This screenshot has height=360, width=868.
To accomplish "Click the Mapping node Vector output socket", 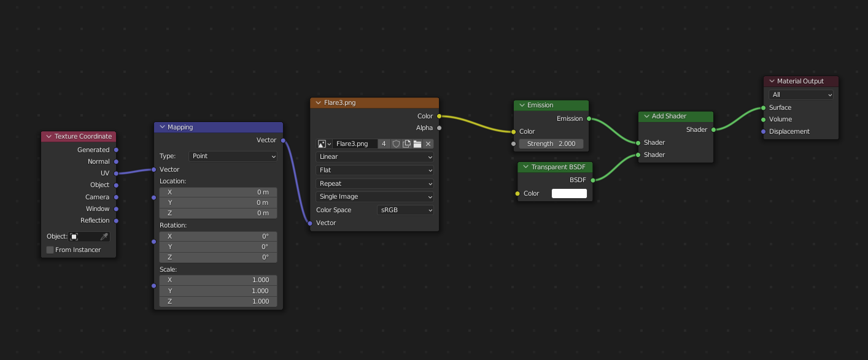I will 283,140.
